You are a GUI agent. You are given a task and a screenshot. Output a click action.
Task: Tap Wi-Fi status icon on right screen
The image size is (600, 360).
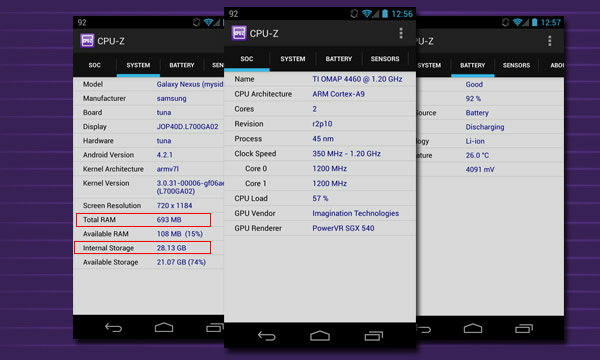coord(517,22)
